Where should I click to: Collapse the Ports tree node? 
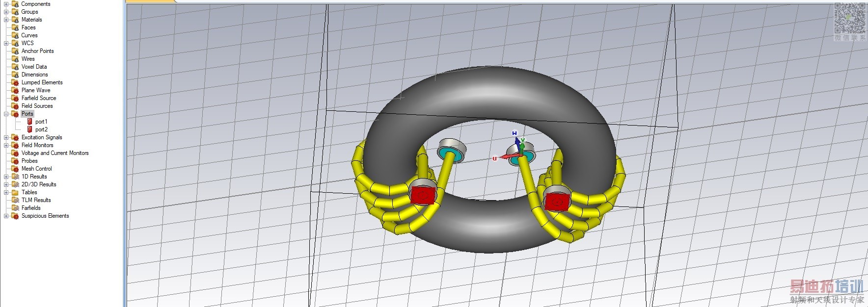pos(6,114)
